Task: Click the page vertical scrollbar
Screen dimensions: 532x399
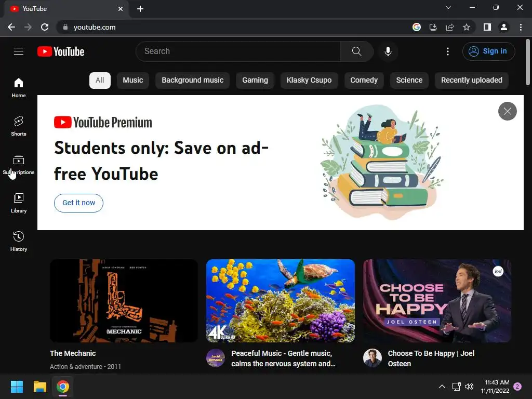Action: pyautogui.click(x=528, y=62)
